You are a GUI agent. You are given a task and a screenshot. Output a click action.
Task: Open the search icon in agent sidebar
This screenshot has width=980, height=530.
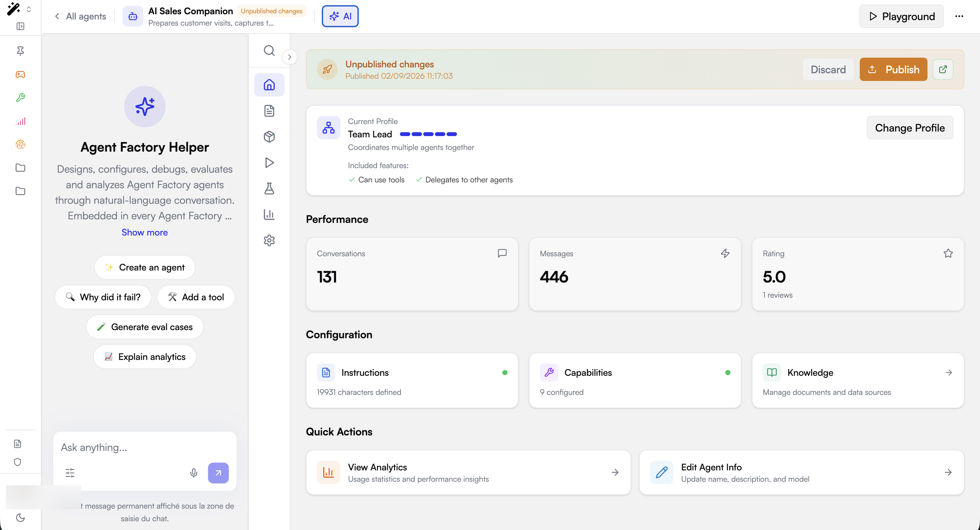click(269, 50)
